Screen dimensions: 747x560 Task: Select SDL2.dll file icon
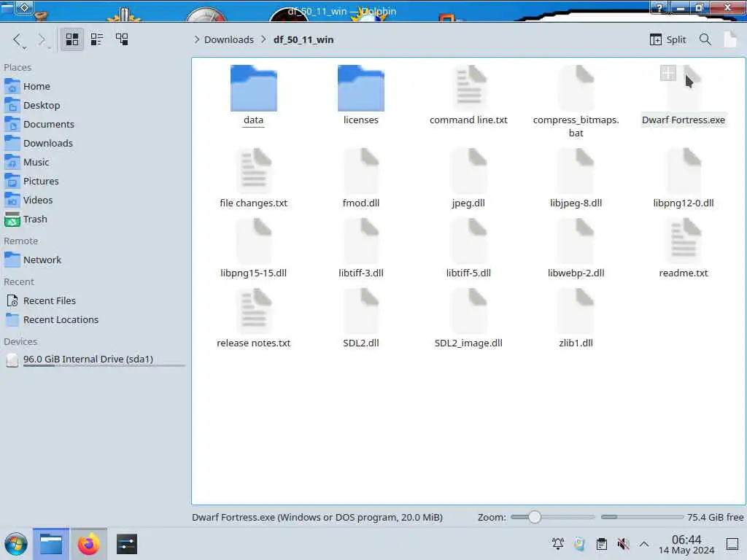(x=360, y=311)
